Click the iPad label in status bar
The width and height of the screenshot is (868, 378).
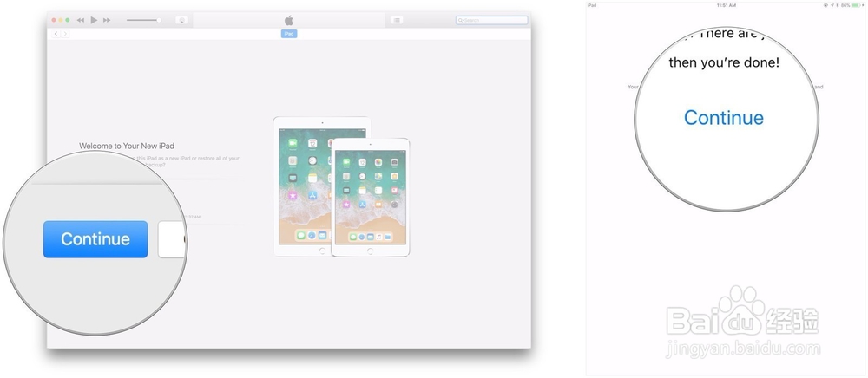[x=592, y=5]
